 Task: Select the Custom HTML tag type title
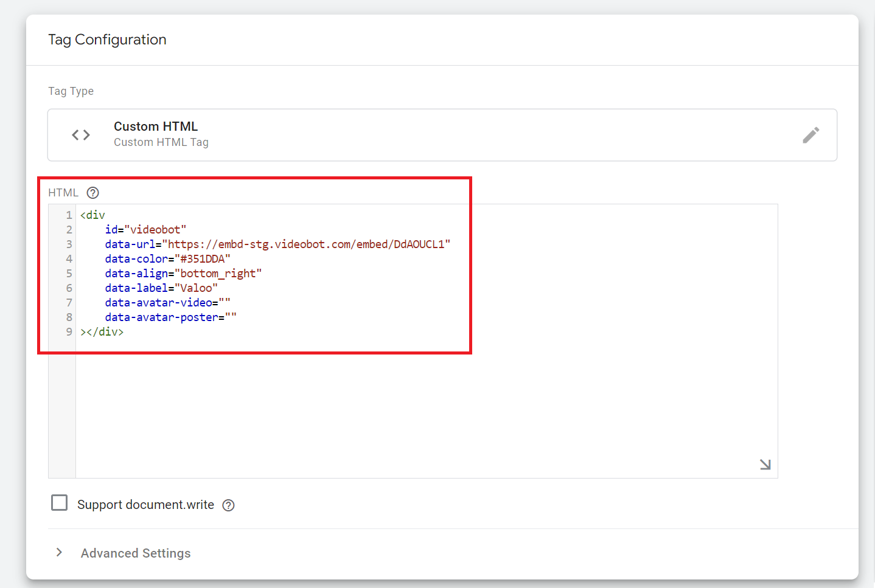click(156, 126)
